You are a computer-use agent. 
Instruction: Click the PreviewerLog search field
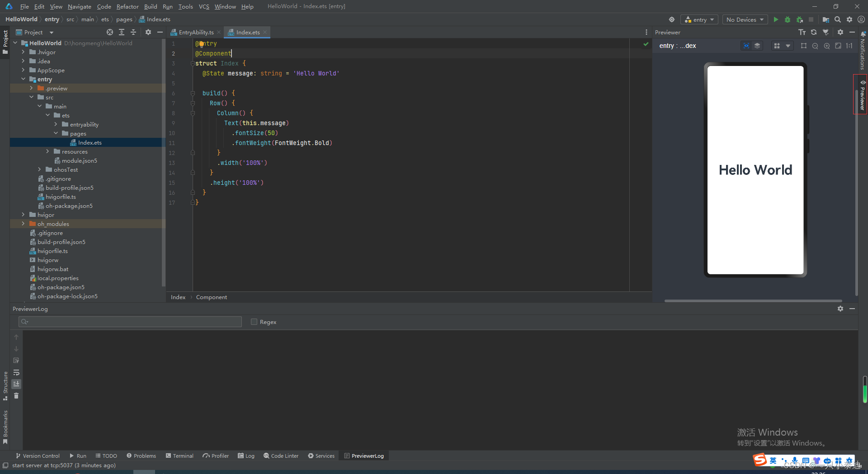(x=130, y=322)
